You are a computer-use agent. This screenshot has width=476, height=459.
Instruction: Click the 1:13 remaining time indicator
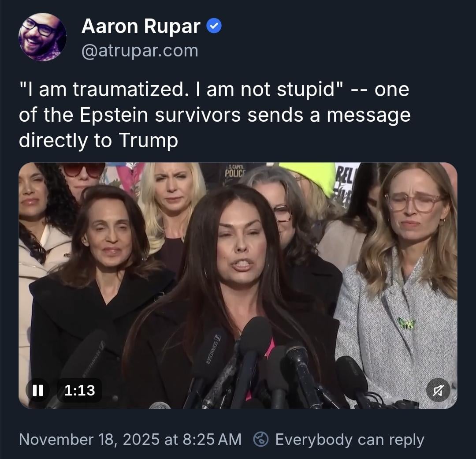[x=79, y=390]
